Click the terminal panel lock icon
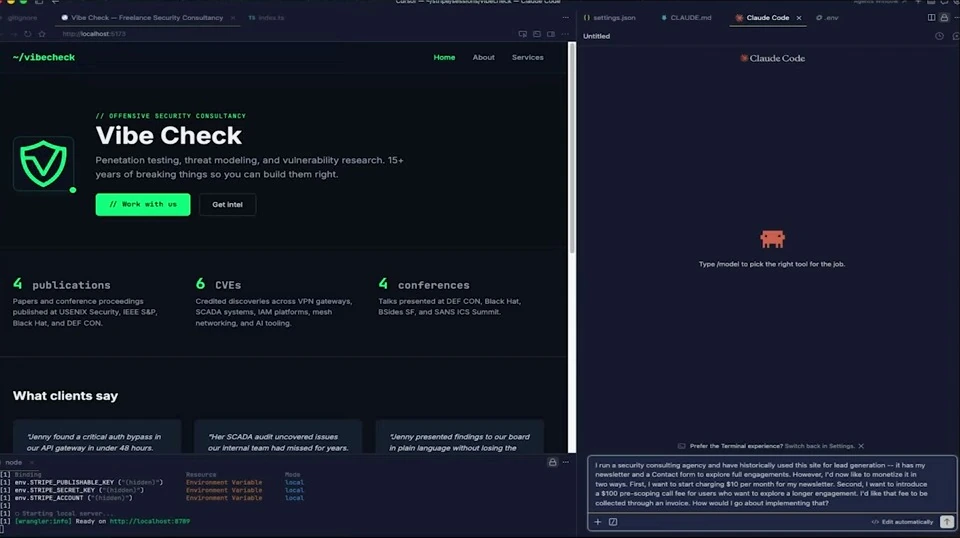960x538 pixels. coord(552,463)
